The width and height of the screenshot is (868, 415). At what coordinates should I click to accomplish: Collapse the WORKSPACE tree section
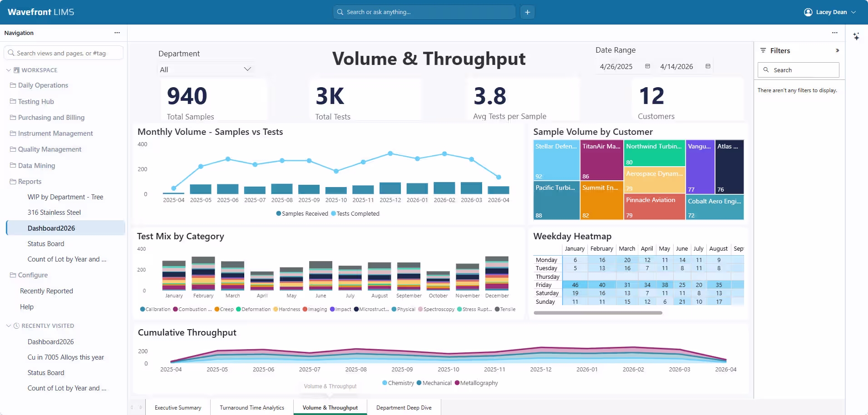click(x=9, y=70)
